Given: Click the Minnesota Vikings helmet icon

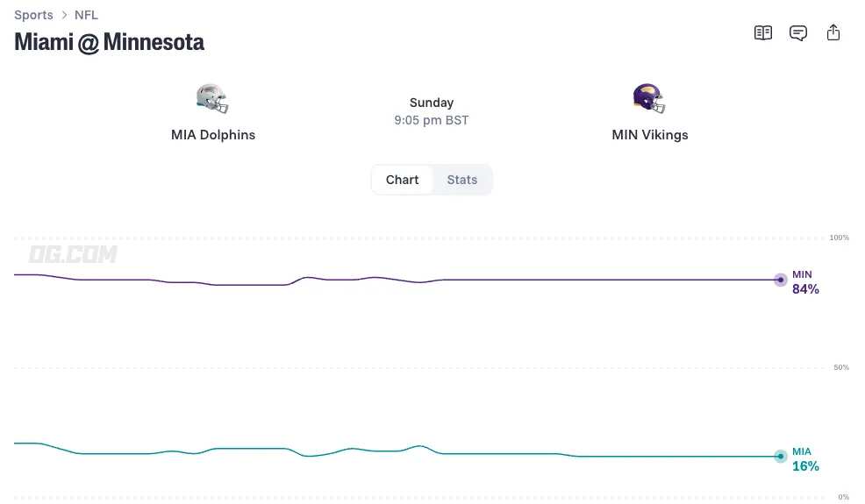Looking at the screenshot, I should coord(649,99).
